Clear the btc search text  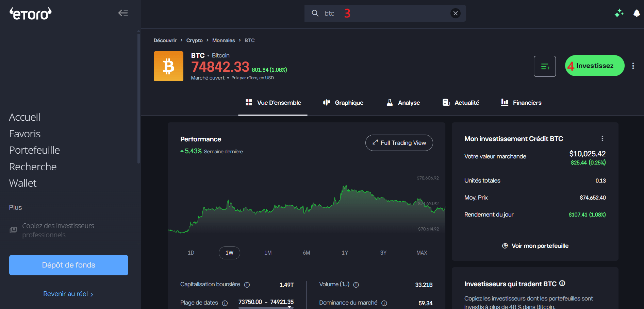pyautogui.click(x=455, y=13)
